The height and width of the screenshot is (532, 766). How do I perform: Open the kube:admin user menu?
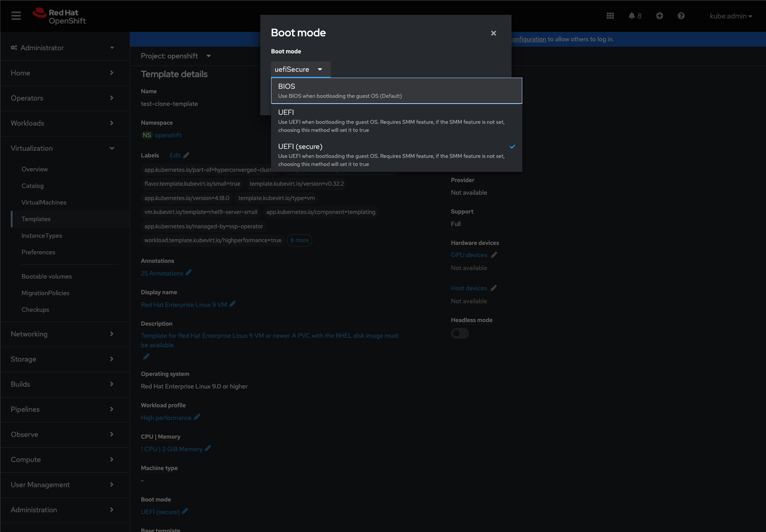point(731,16)
